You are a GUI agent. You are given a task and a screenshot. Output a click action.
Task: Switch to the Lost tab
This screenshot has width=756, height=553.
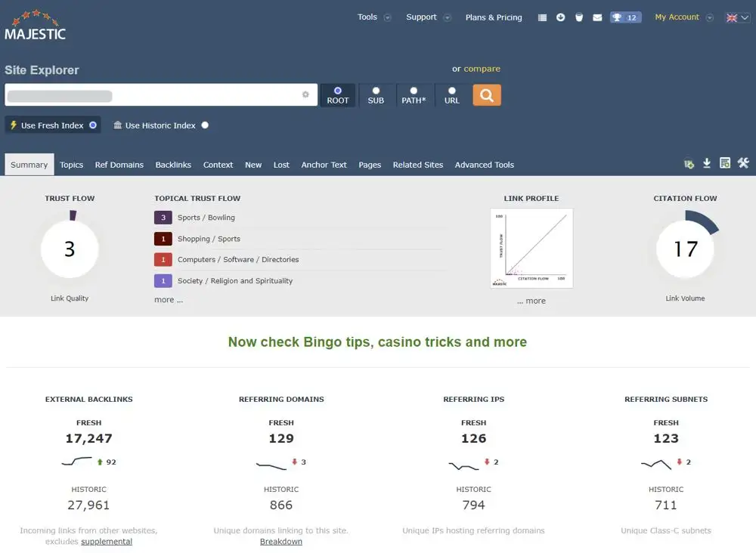tap(281, 165)
